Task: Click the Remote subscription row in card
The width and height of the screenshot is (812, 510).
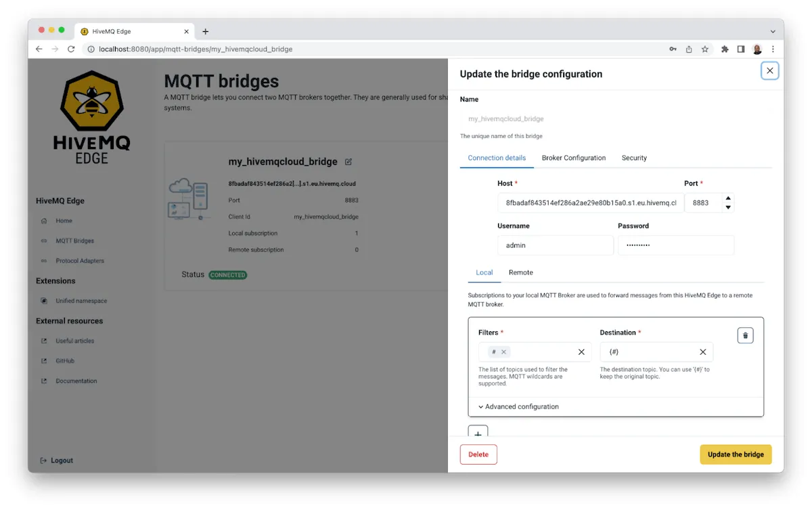Action: (x=294, y=250)
